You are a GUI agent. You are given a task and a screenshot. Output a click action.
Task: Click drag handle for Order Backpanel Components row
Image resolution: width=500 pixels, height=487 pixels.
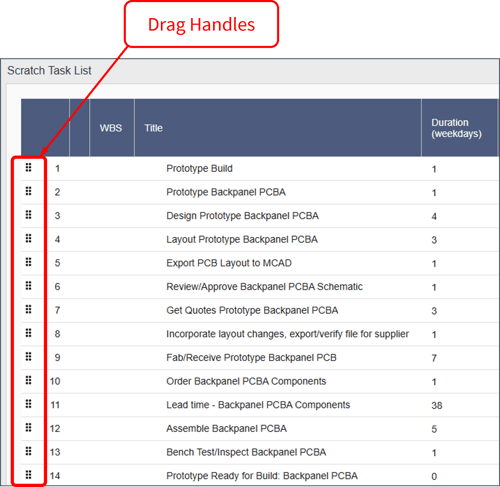(29, 380)
